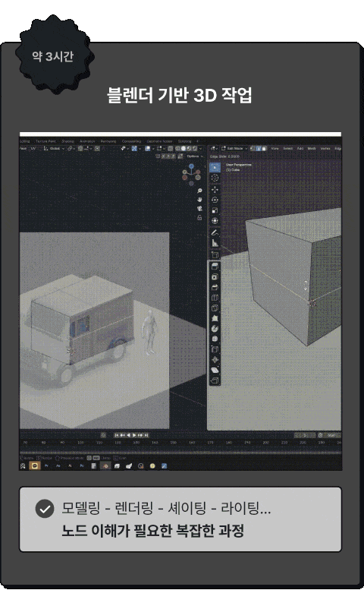Switch to solid viewport shading
364x590 pixels.
pyautogui.click(x=184, y=149)
